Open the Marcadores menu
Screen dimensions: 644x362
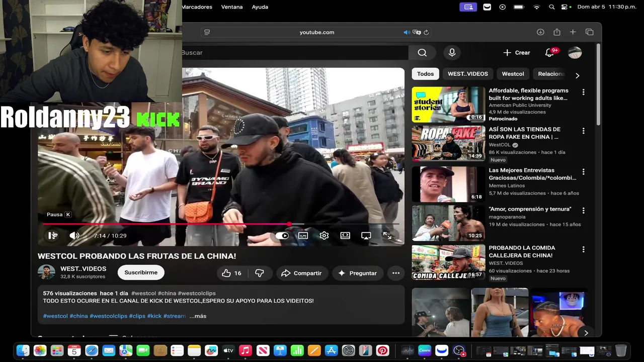tap(197, 7)
